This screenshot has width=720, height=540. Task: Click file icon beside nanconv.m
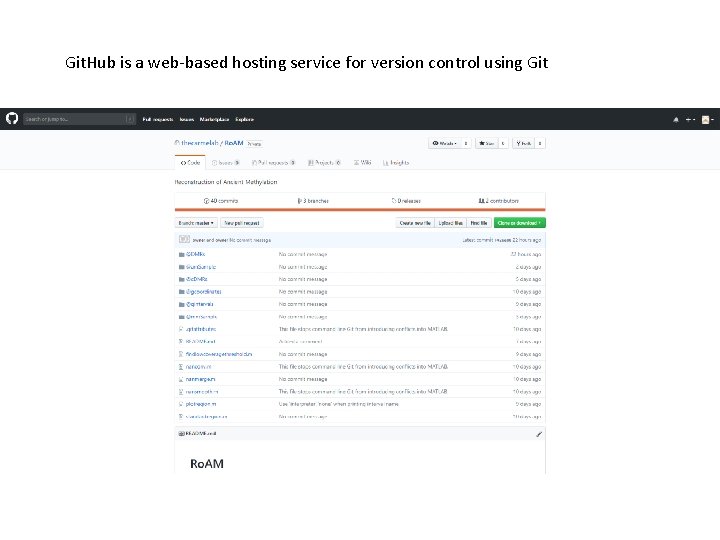181,367
